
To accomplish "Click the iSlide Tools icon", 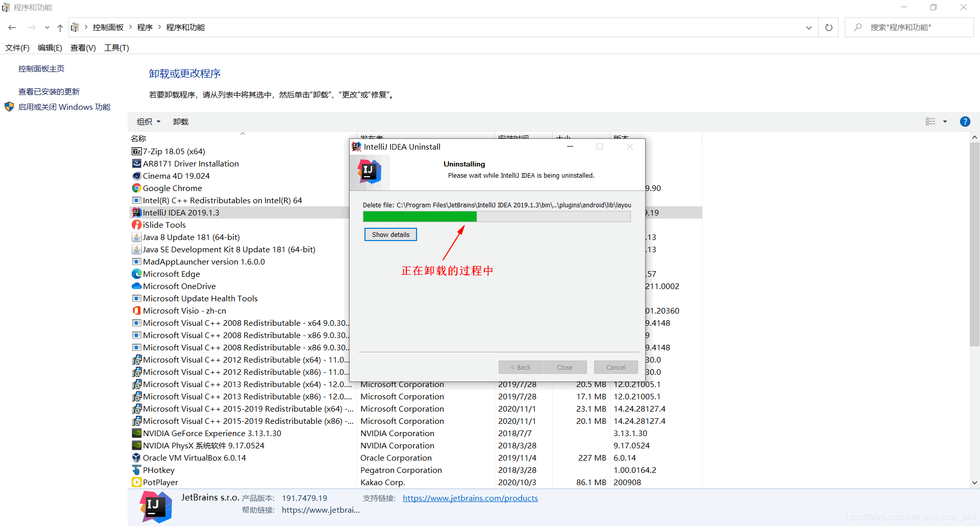I will [x=136, y=225].
